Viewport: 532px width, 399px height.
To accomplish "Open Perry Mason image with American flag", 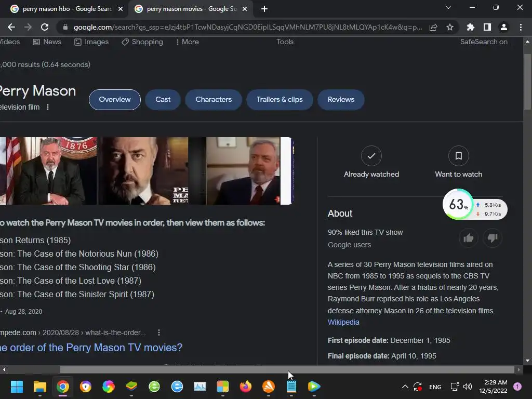I will 51,171.
